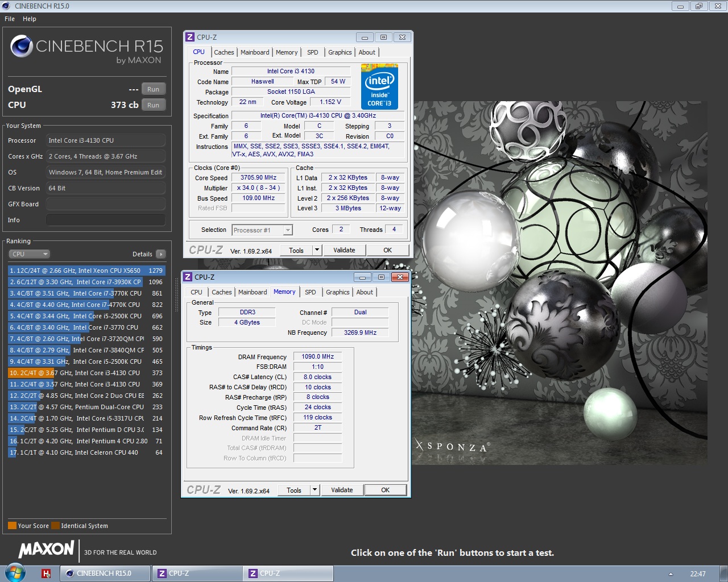Click Tools button in CPU window

[296, 250]
